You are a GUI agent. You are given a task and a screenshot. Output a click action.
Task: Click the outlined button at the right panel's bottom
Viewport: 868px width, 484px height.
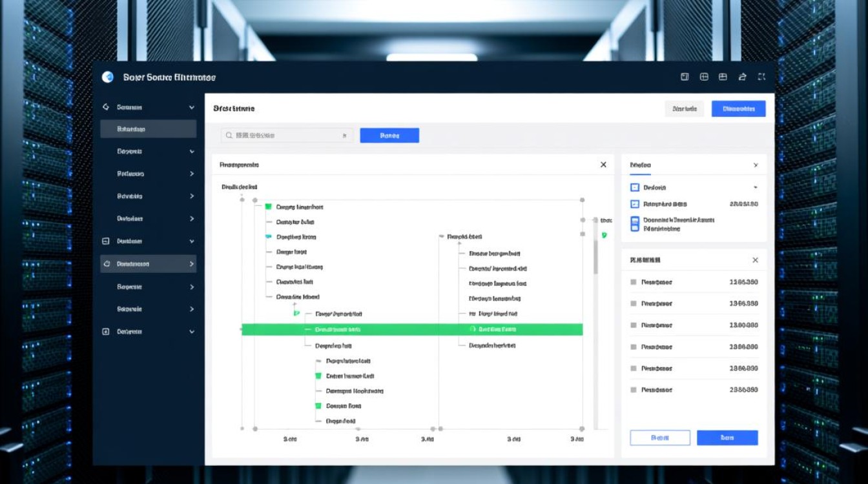point(659,438)
